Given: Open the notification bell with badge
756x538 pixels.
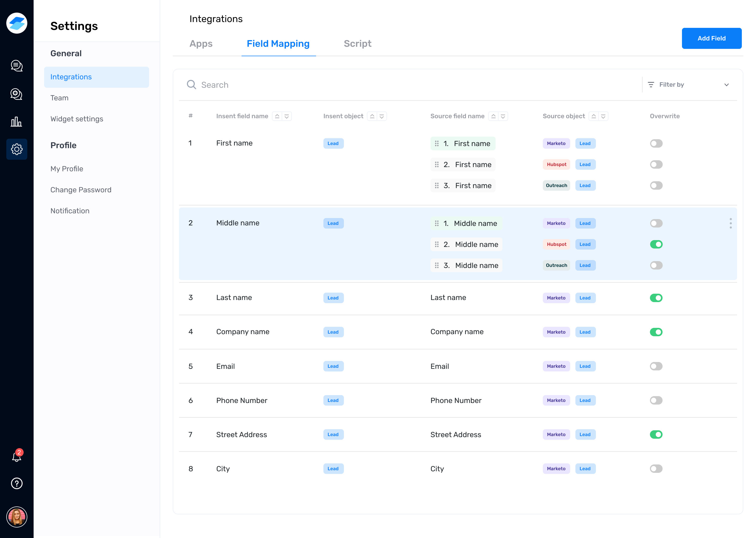Looking at the screenshot, I should coord(17,457).
